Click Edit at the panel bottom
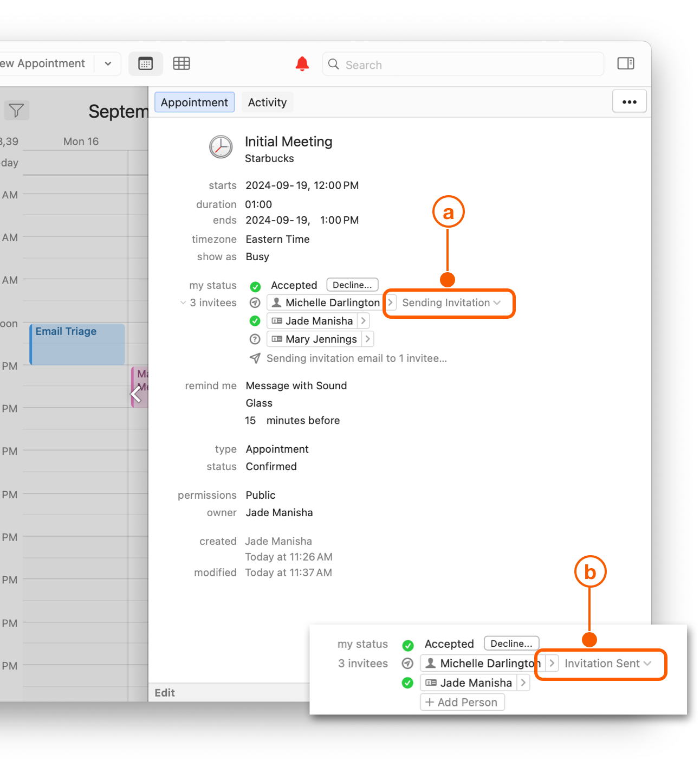This screenshot has height=759, width=700. pos(165,693)
